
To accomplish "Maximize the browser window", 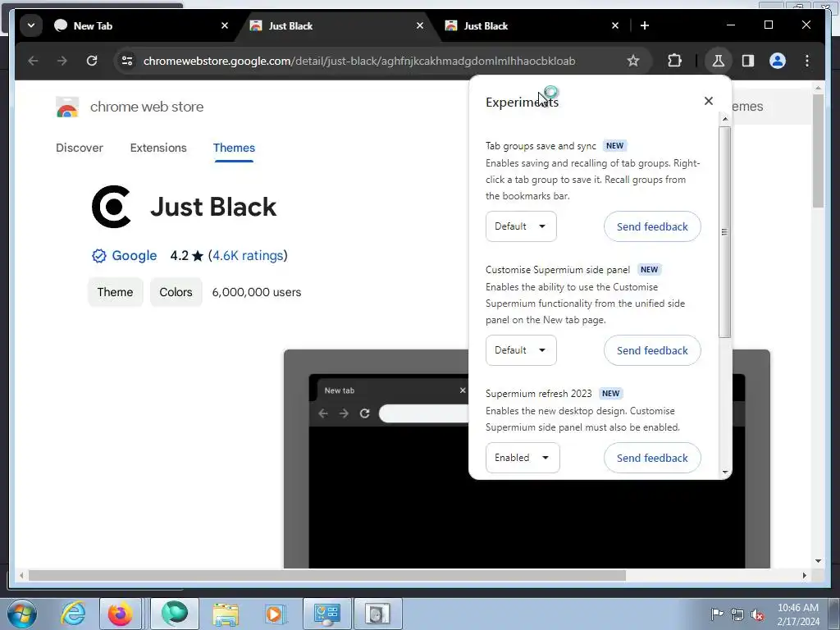I will coord(768,25).
